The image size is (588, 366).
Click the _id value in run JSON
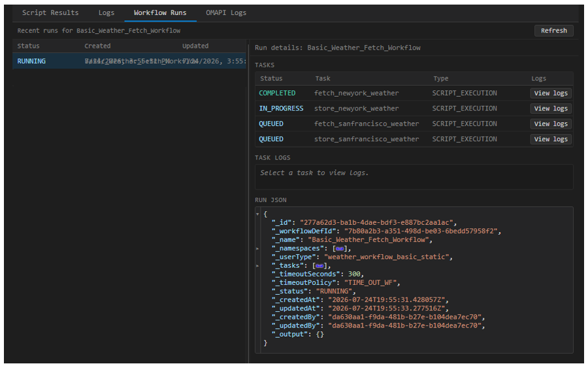pyautogui.click(x=376, y=222)
